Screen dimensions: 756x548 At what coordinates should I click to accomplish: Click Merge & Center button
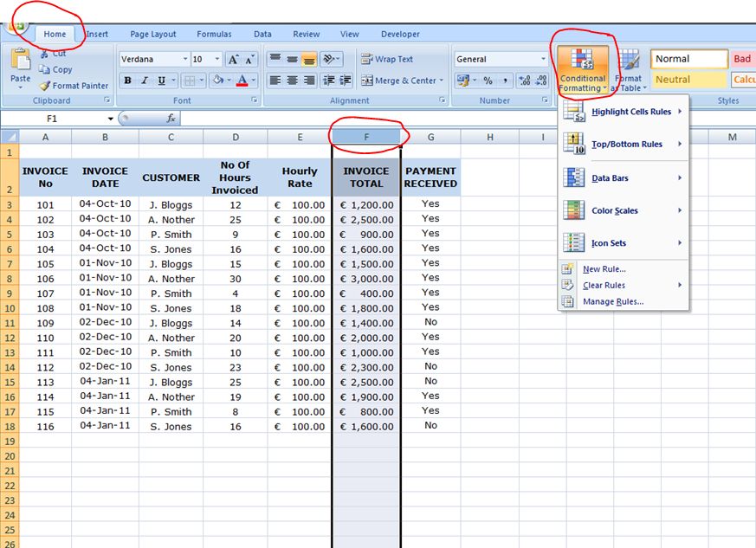click(x=398, y=81)
